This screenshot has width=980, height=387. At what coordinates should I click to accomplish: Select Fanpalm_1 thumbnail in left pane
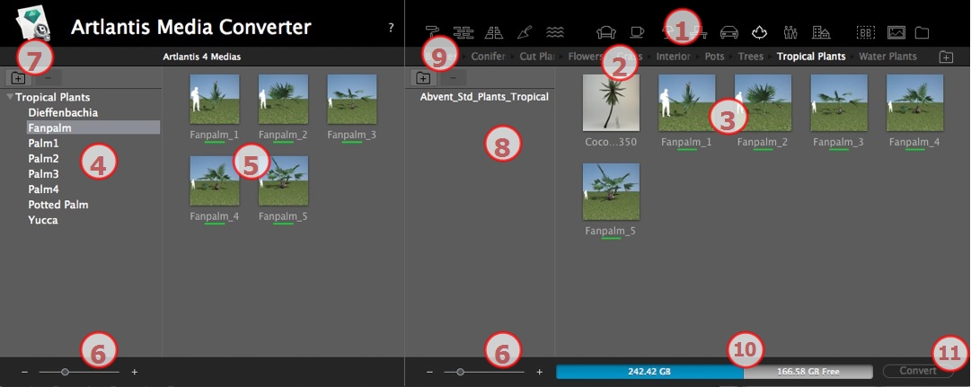coord(215,100)
